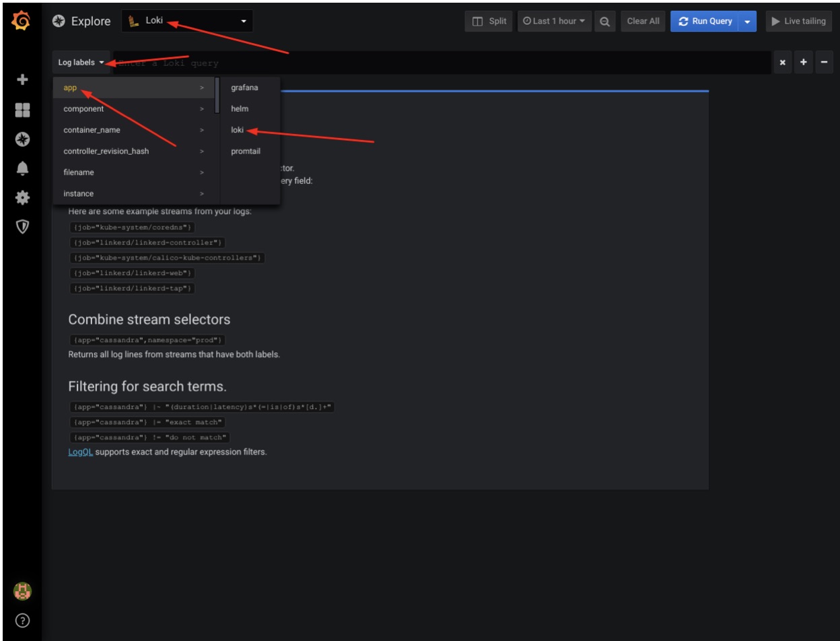Image resolution: width=840 pixels, height=641 pixels.
Task: Click the Filtering for search terms heading
Action: (x=147, y=386)
